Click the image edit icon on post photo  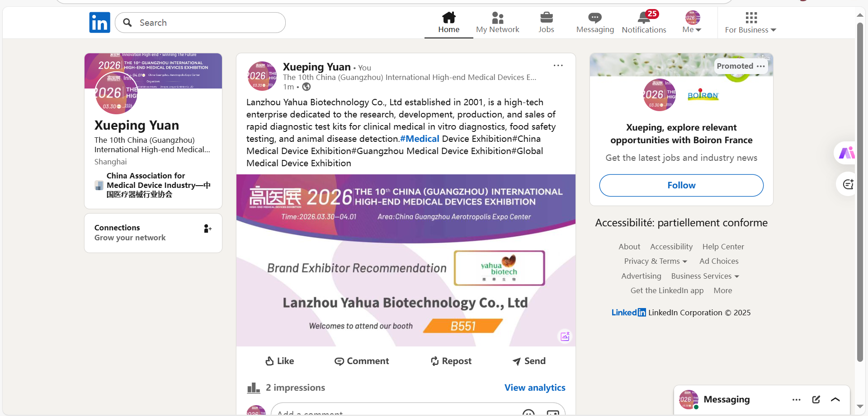(565, 336)
